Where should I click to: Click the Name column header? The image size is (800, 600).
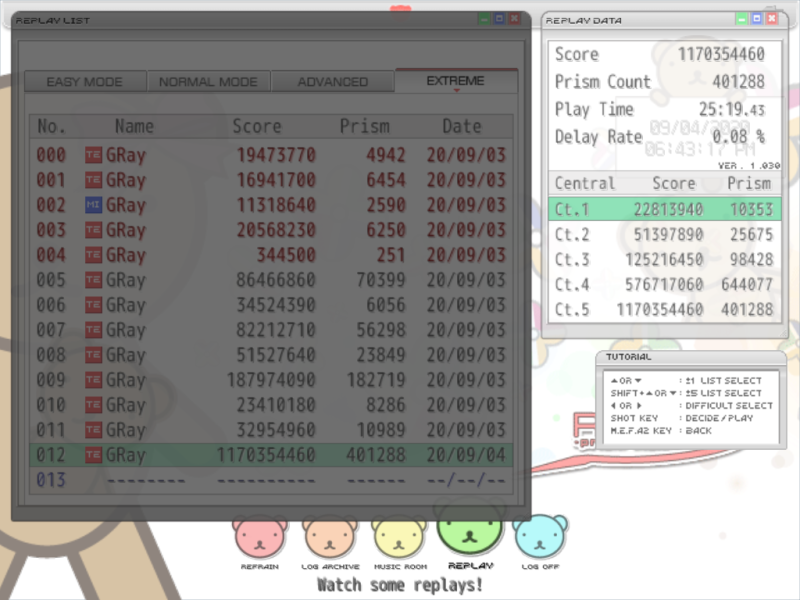click(134, 126)
